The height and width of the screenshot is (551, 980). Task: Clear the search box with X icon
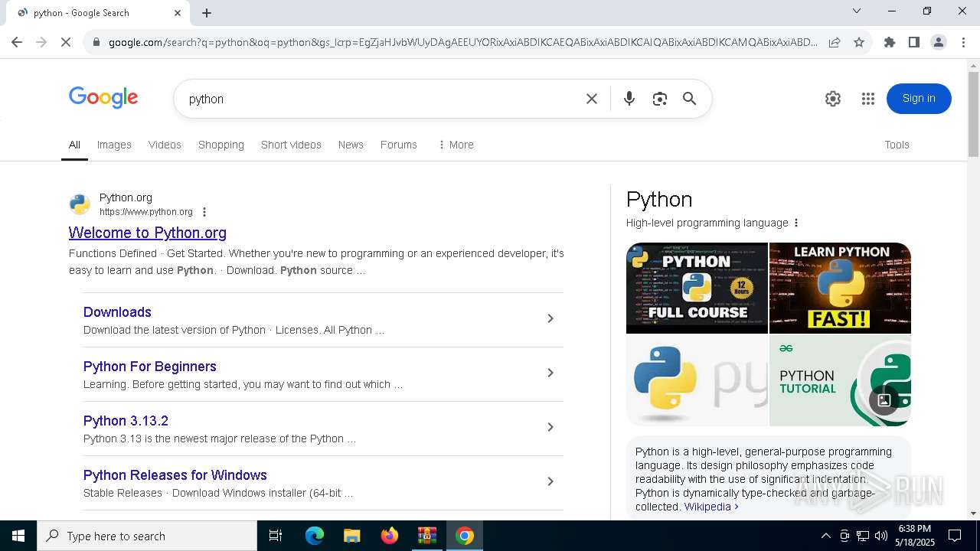pyautogui.click(x=592, y=99)
